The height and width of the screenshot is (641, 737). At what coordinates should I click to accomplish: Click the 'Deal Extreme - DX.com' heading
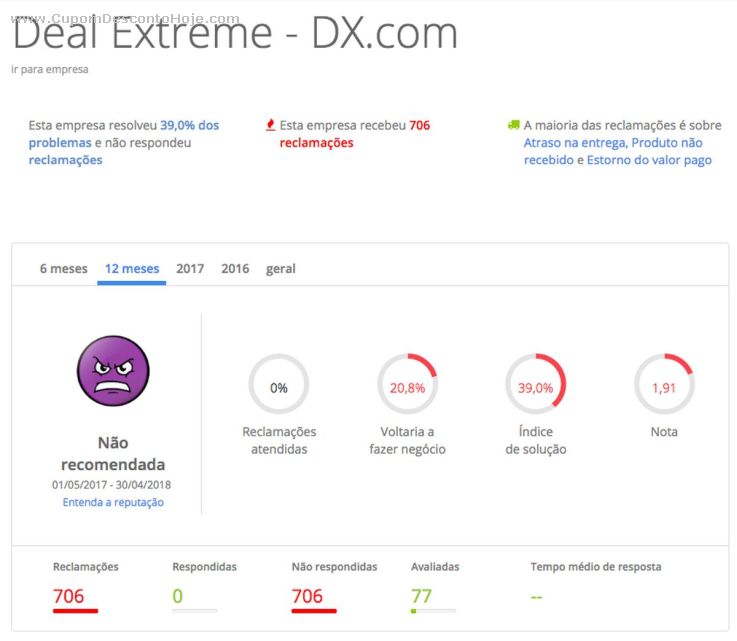tap(235, 33)
